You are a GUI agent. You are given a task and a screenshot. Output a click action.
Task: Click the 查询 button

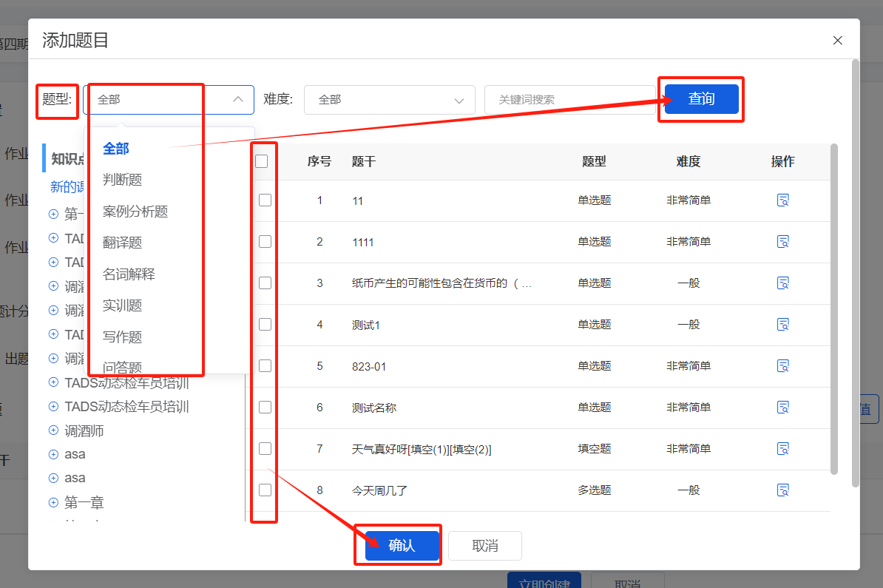tap(700, 98)
